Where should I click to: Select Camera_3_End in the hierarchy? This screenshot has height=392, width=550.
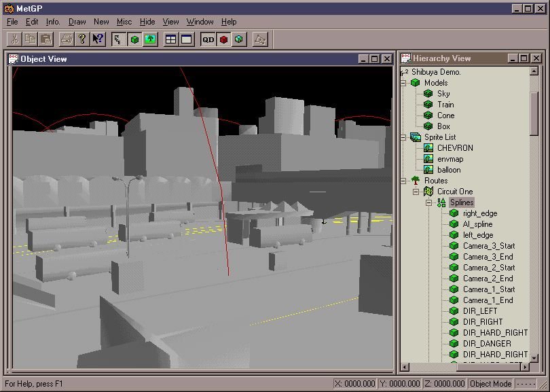point(488,257)
